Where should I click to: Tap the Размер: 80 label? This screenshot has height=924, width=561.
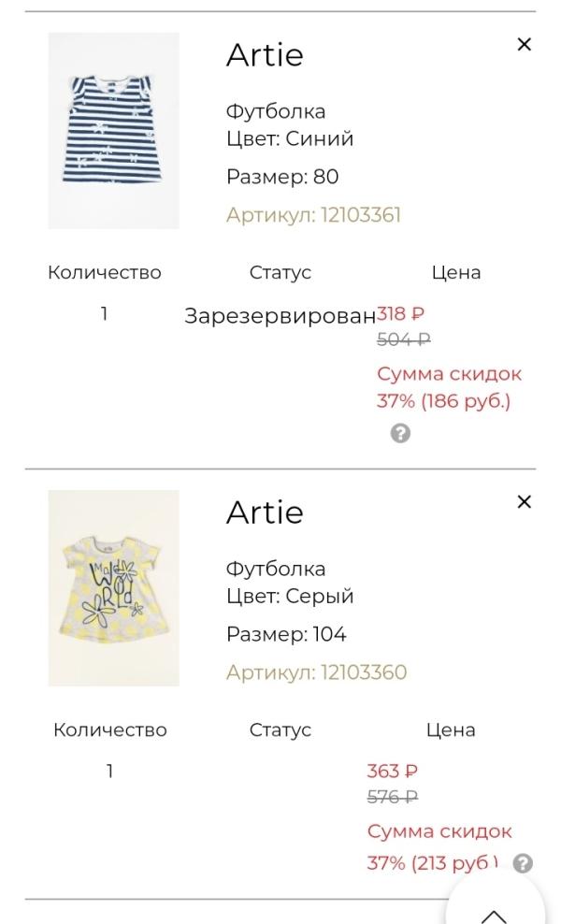tap(282, 177)
